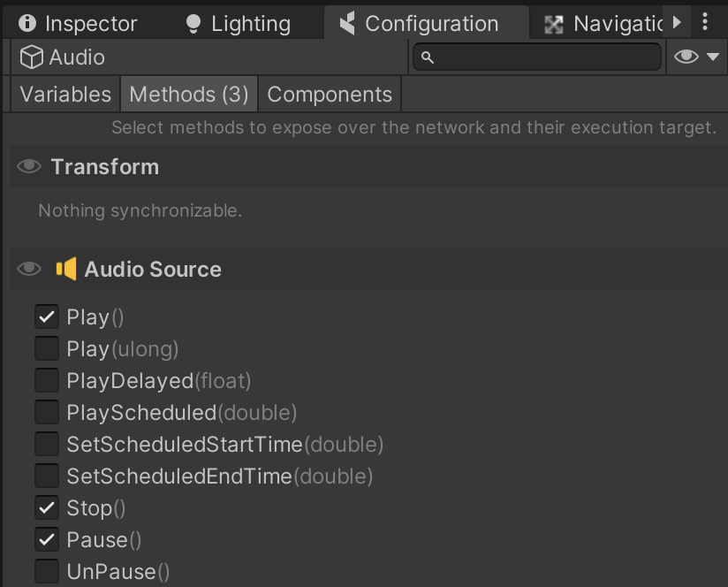This screenshot has height=587, width=728.
Task: Check the UnPause() method checkbox
Action: coord(47,571)
